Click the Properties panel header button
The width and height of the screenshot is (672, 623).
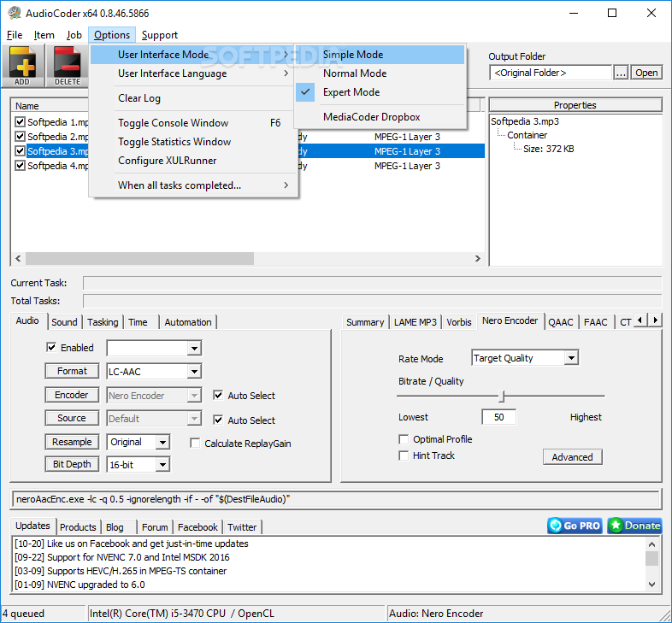click(x=575, y=105)
